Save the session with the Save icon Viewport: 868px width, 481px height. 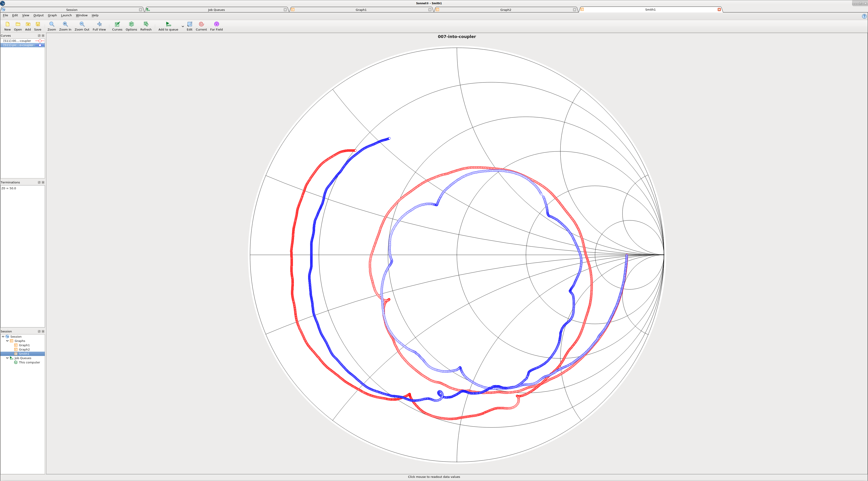(x=38, y=26)
